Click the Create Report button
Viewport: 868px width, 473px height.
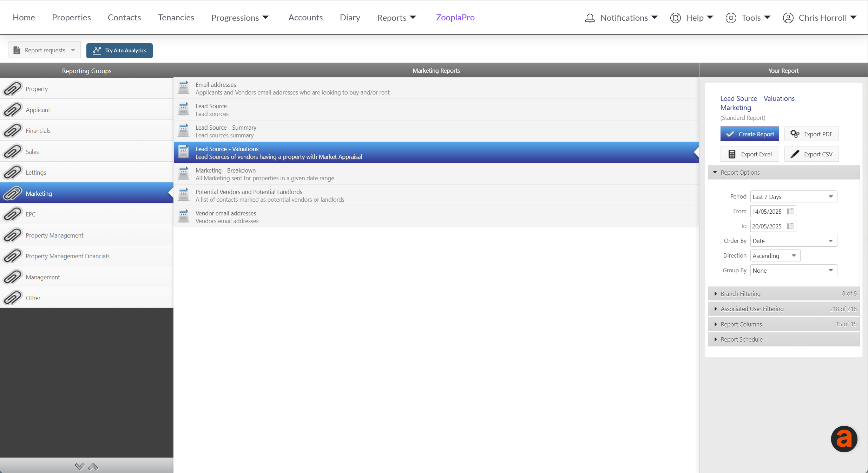pos(750,134)
